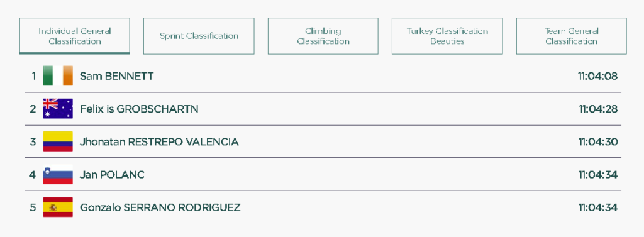
Task: Click rider name Sam BENNETT
Action: click(x=116, y=76)
